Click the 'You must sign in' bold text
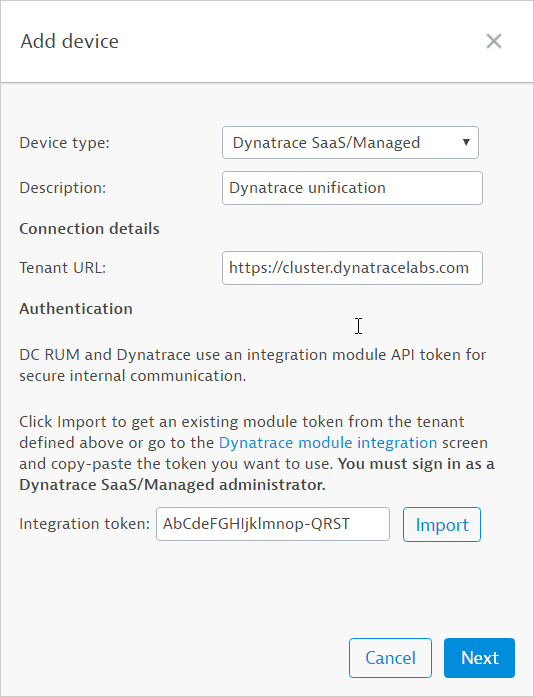534x697 pixels. point(257,474)
